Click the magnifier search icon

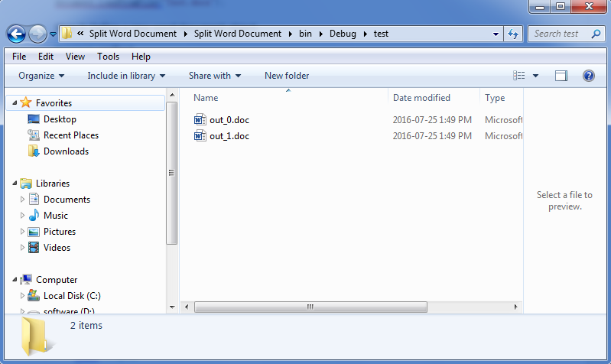click(596, 34)
